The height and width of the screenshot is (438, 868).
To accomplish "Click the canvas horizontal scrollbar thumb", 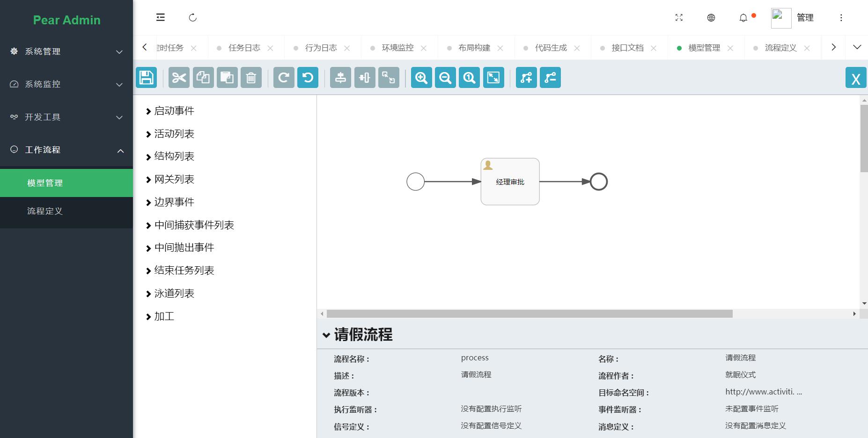I will [530, 314].
